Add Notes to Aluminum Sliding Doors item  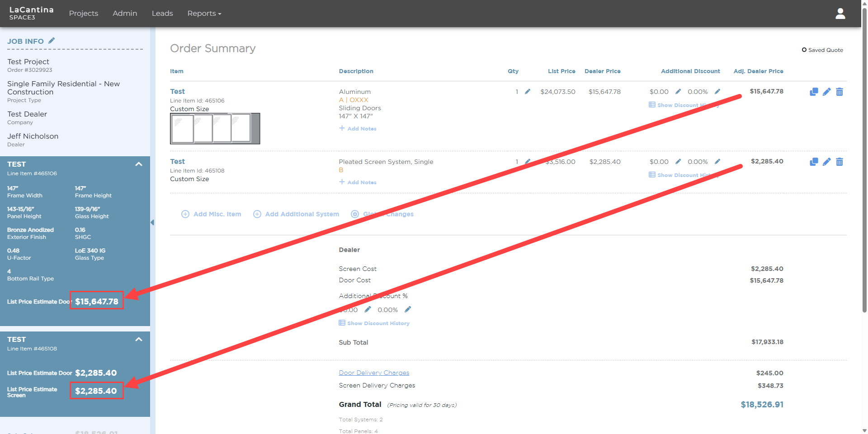(358, 129)
